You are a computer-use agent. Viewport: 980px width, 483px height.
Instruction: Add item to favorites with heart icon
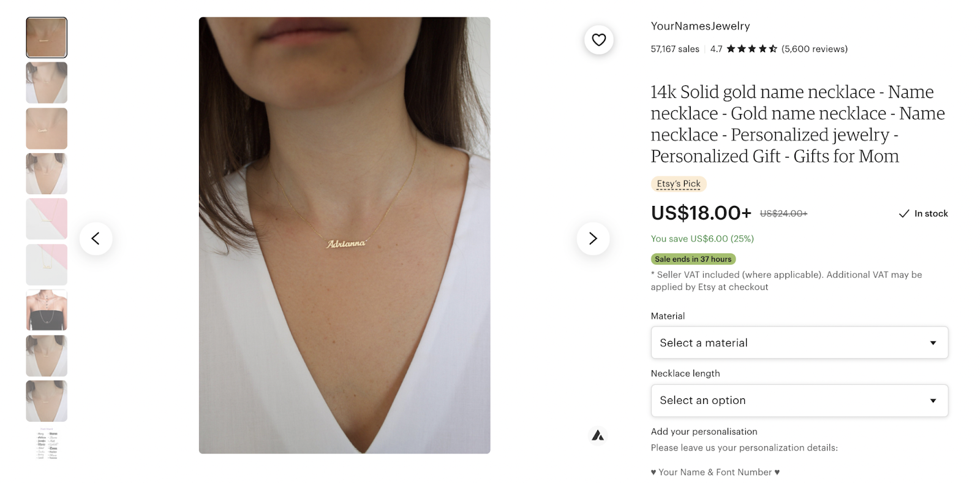598,40
